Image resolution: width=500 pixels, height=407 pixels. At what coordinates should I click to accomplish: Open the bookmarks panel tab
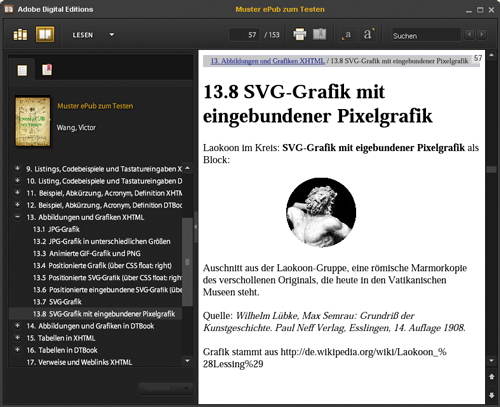point(47,70)
